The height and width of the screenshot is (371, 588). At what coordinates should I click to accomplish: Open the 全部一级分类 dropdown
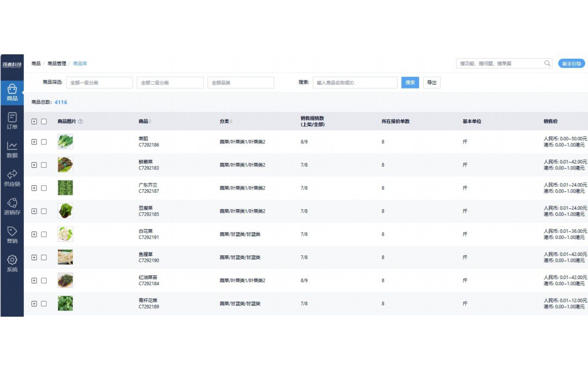point(100,83)
